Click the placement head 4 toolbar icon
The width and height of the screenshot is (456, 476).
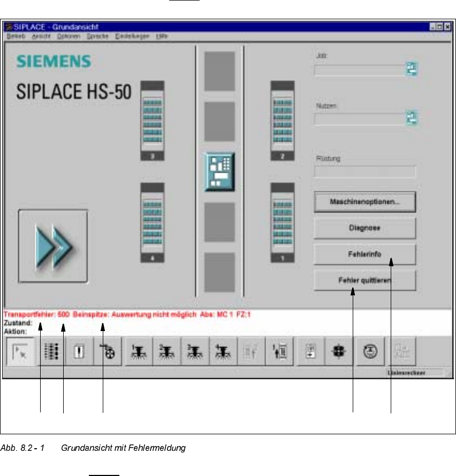click(223, 351)
